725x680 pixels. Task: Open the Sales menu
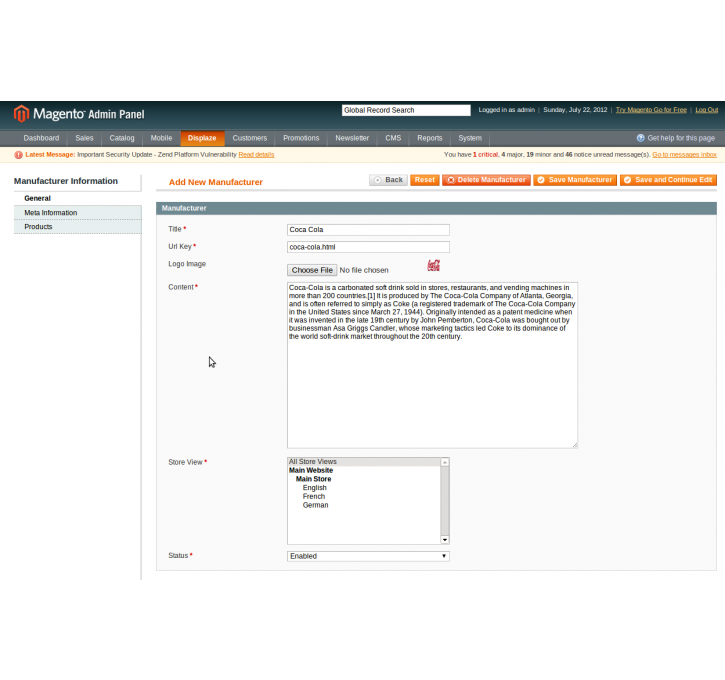coord(84,138)
